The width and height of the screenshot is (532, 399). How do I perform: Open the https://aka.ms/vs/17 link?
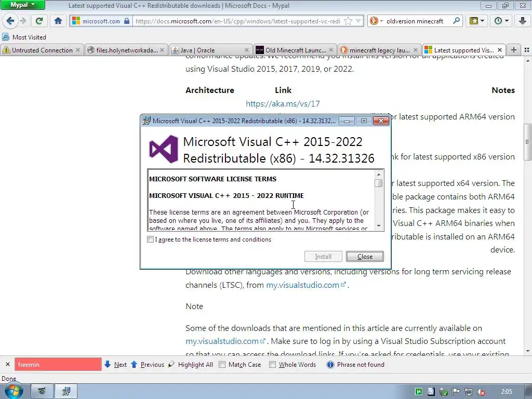pos(283,104)
